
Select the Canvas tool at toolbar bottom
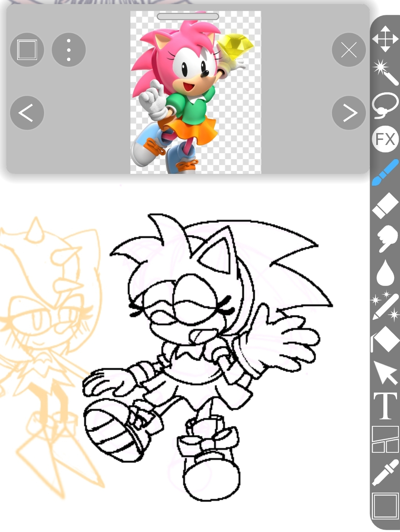385,506
